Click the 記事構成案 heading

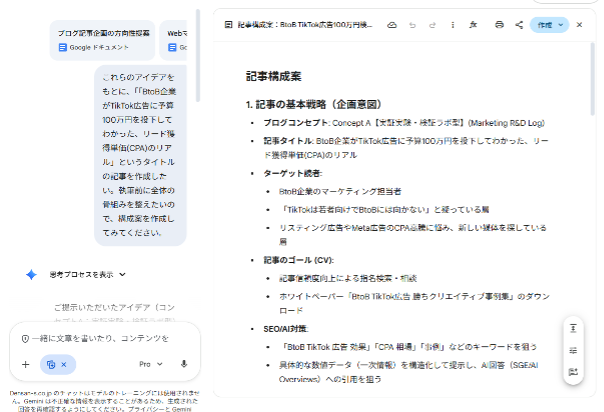coord(273,76)
